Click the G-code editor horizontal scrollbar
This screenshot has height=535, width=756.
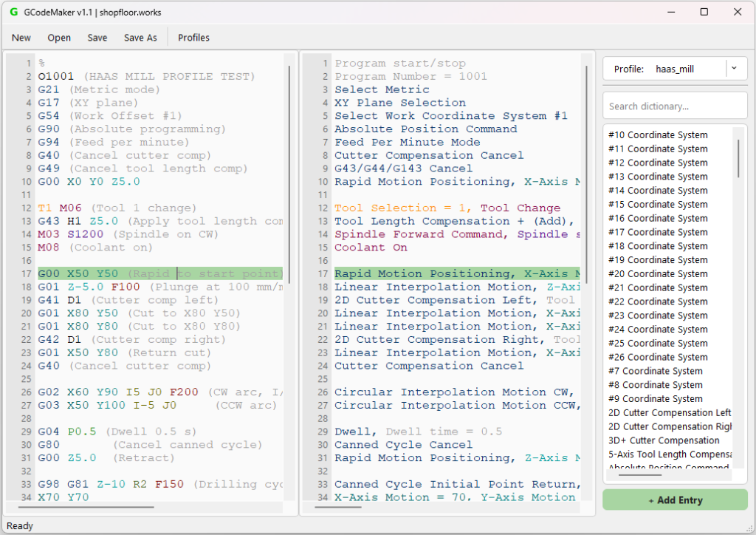tap(86, 507)
